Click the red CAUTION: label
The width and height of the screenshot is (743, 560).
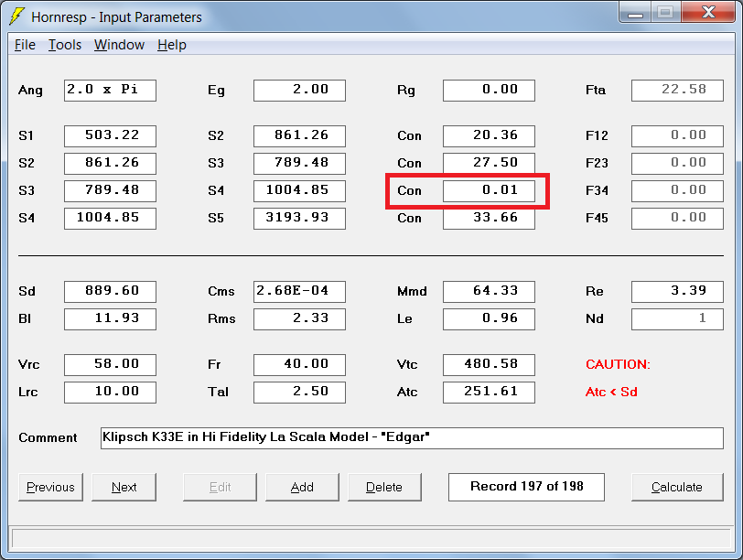coord(618,364)
